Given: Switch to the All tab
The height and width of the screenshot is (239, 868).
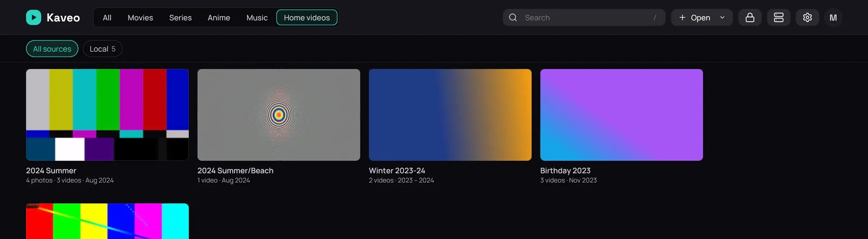Looking at the screenshot, I should pos(107,17).
